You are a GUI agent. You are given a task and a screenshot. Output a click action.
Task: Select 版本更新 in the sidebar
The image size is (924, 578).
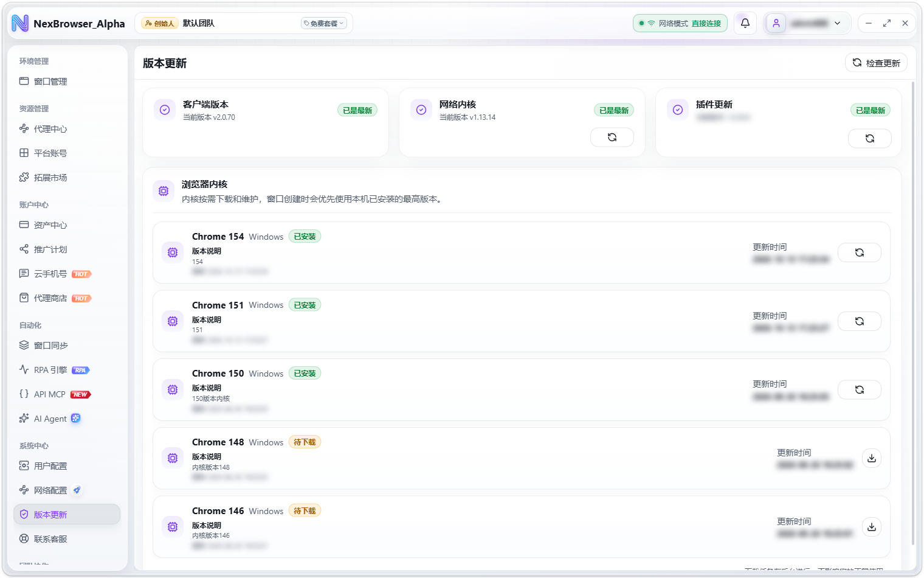(67, 514)
